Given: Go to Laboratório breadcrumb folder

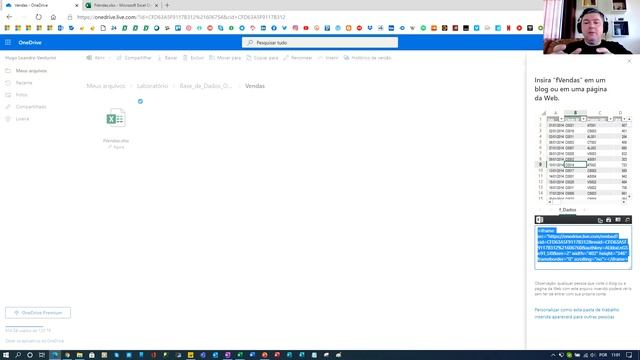Looking at the screenshot, I should 152,86.
